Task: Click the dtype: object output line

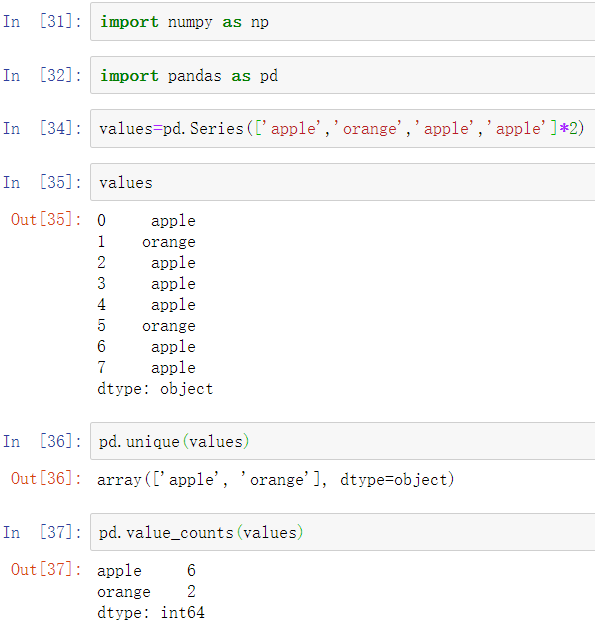Action: [x=155, y=389]
